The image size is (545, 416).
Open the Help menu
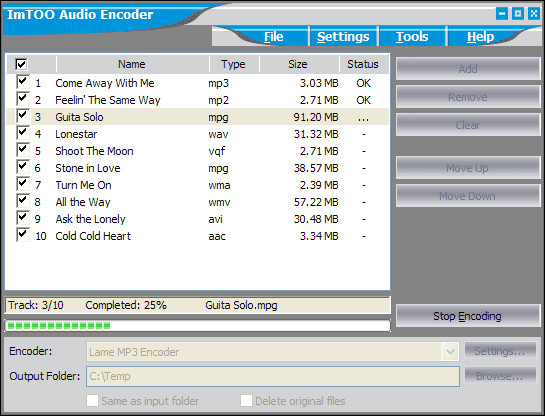(x=480, y=36)
